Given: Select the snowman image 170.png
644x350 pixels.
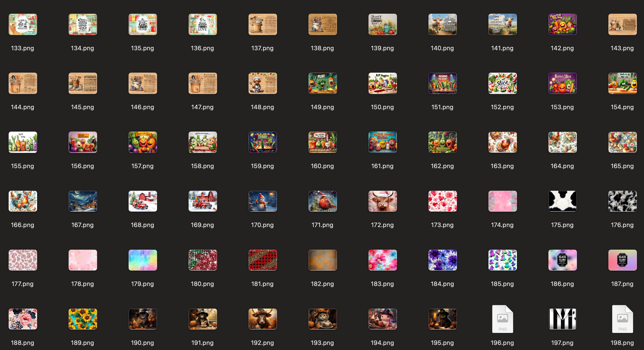Looking at the screenshot, I should (262, 201).
